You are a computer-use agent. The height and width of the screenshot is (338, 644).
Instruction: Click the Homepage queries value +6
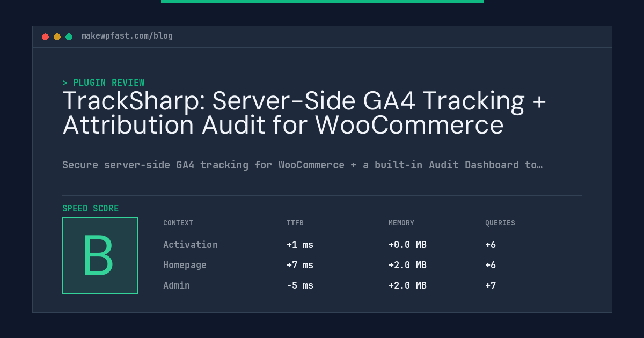(x=491, y=265)
